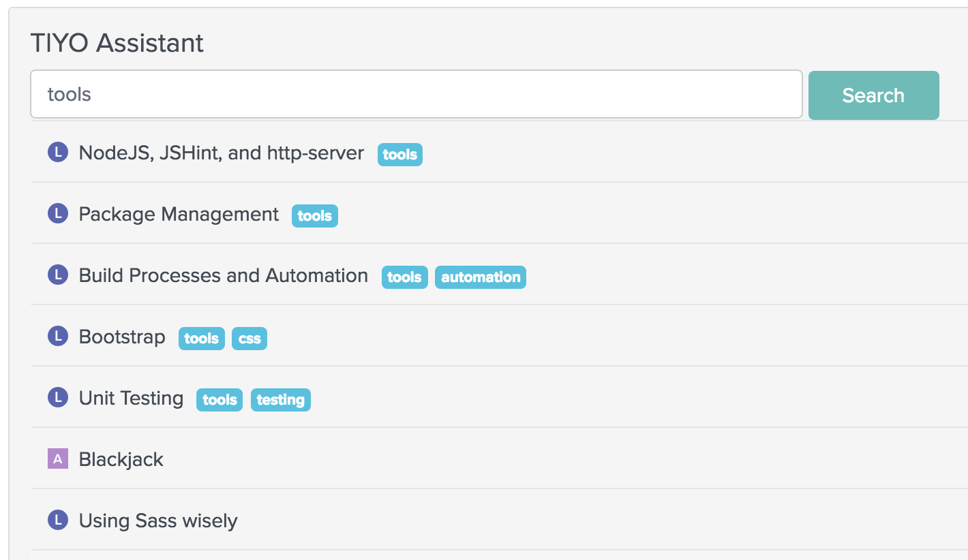Click the css tag on Bootstrap
Image resolution: width=968 pixels, height=560 pixels.
(249, 339)
